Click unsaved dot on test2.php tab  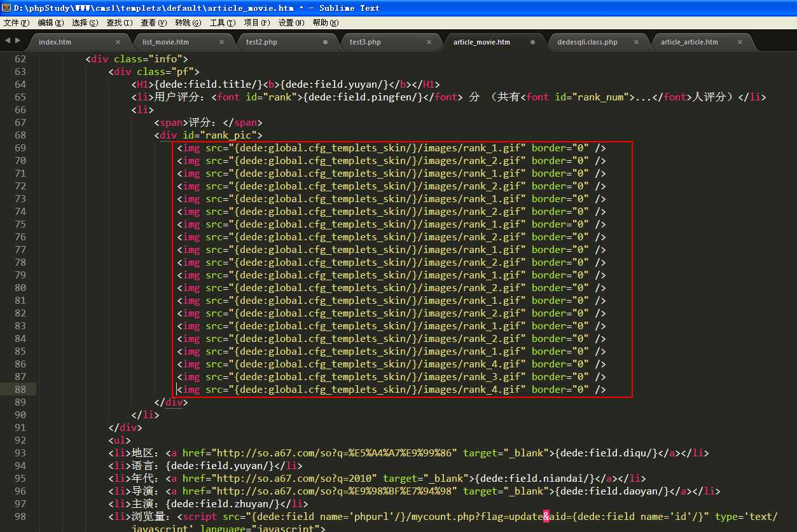click(x=326, y=42)
